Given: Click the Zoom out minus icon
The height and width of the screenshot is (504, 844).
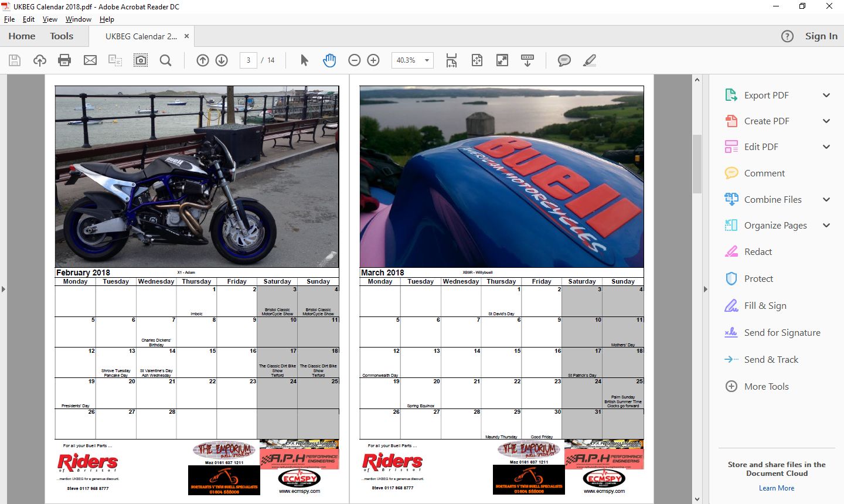Looking at the screenshot, I should (354, 60).
